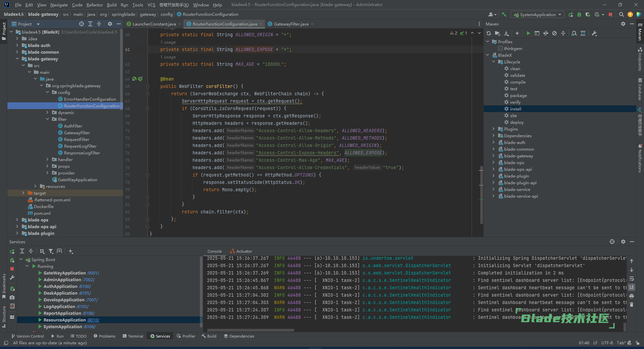Clear console with trash icon
Image resolution: width=644 pixels, height=349 pixels.
tap(632, 305)
